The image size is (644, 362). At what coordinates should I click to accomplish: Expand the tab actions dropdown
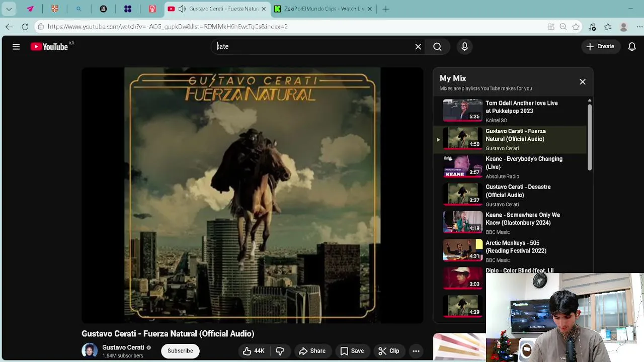pyautogui.click(x=9, y=9)
